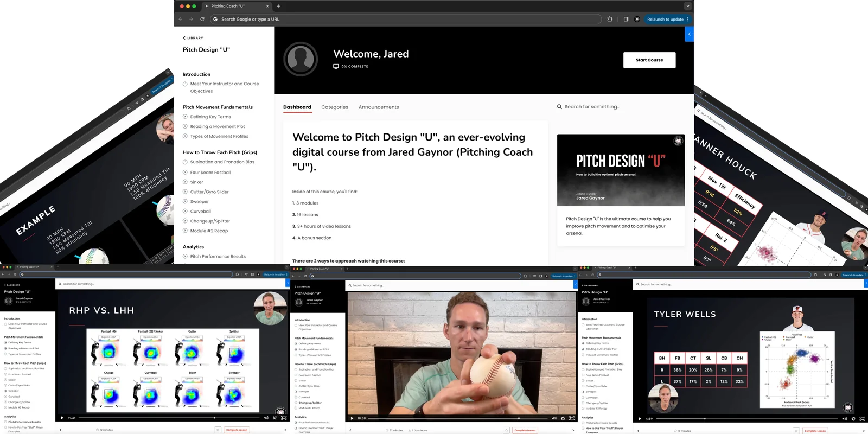Go back in main browser window

click(181, 19)
